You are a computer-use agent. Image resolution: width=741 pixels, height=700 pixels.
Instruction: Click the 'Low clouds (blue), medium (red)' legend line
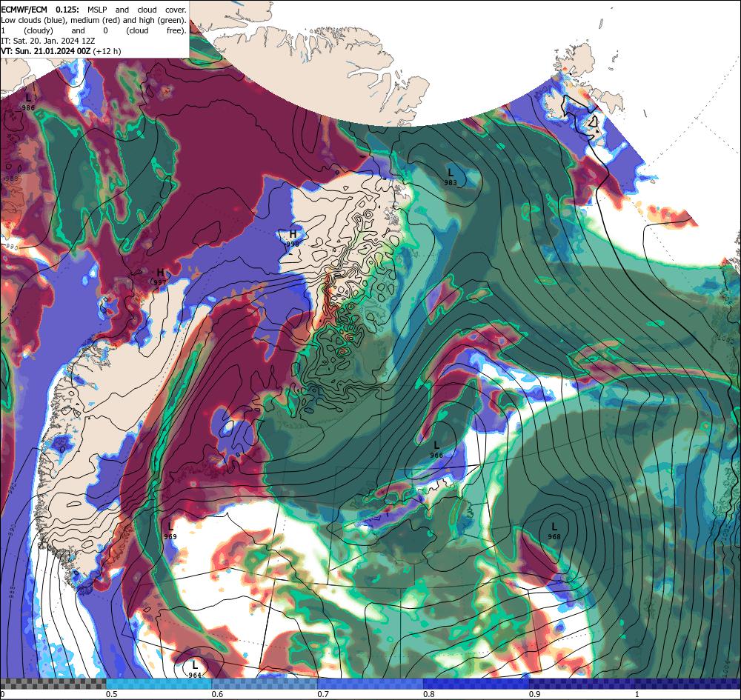93,20
